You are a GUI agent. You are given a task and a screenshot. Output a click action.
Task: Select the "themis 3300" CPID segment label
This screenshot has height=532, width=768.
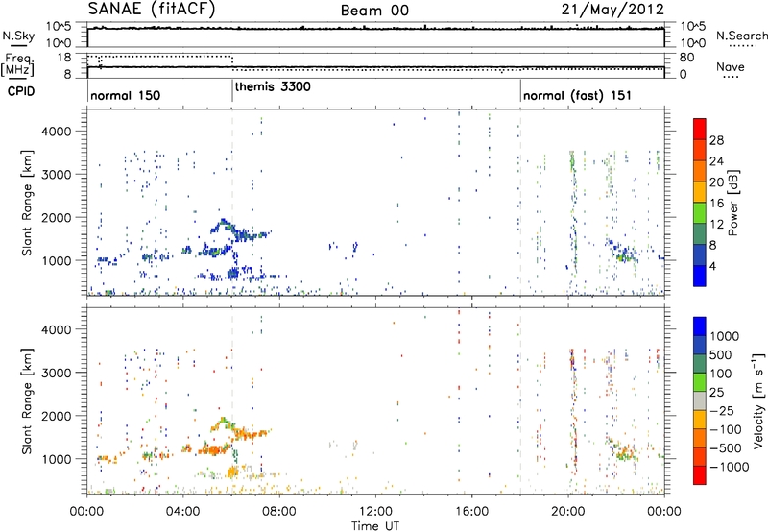tap(273, 86)
